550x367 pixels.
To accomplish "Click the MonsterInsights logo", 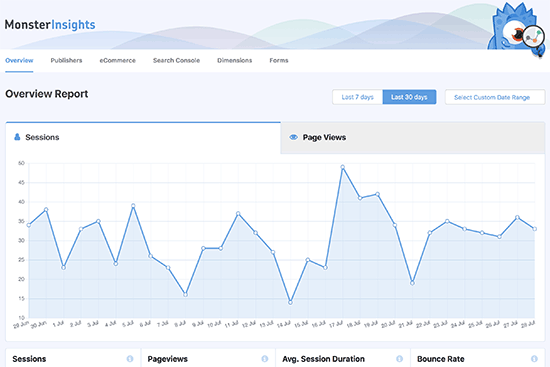I will [x=50, y=25].
